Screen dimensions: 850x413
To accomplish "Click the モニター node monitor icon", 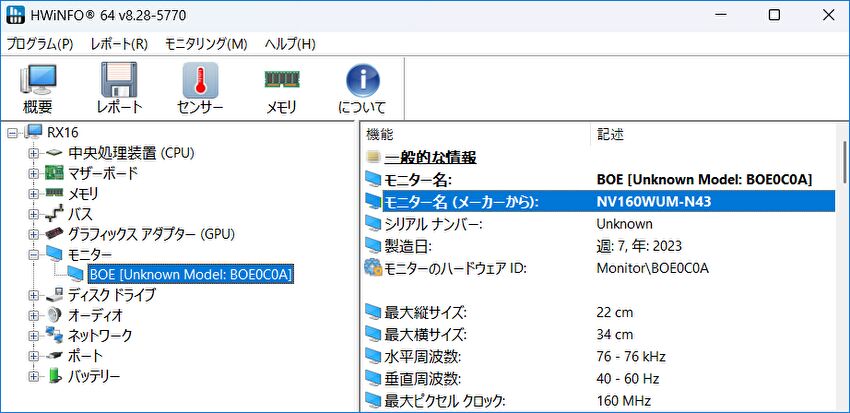I will point(54,254).
